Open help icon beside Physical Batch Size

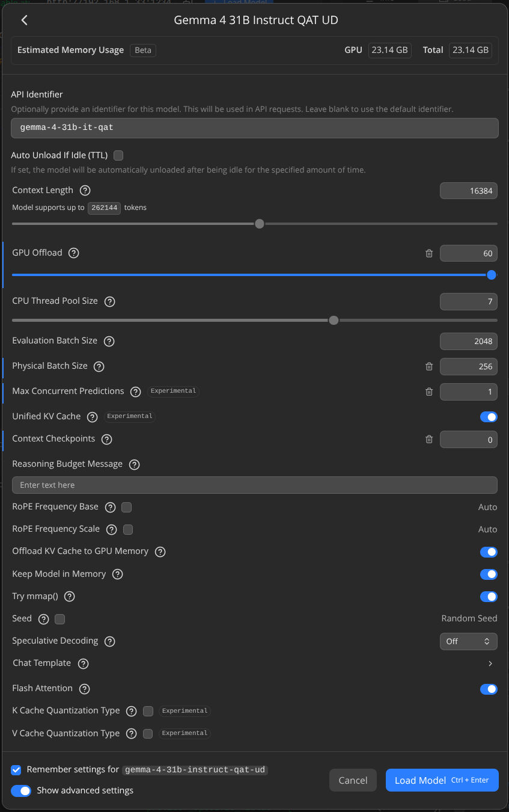pos(99,366)
